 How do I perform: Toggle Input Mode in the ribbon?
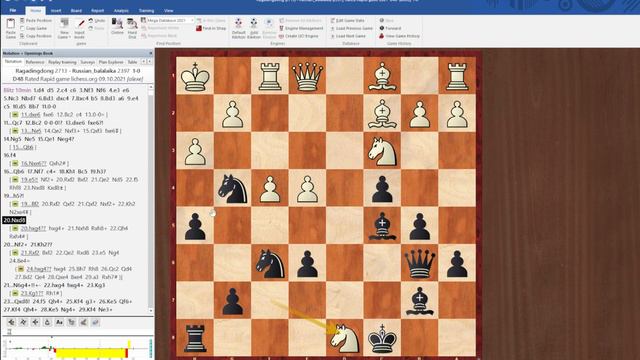tap(80, 28)
